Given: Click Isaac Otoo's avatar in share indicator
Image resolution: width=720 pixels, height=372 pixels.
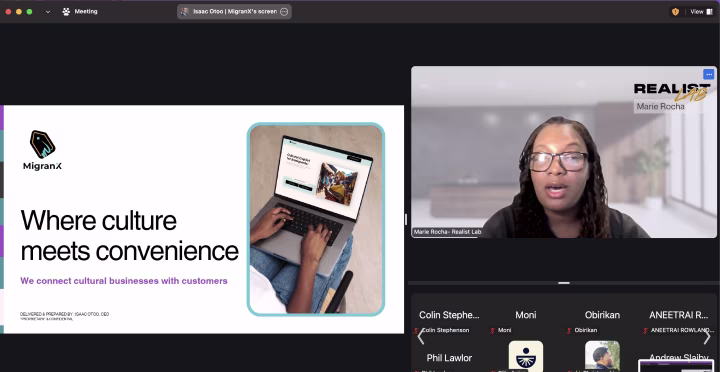Looking at the screenshot, I should (185, 11).
